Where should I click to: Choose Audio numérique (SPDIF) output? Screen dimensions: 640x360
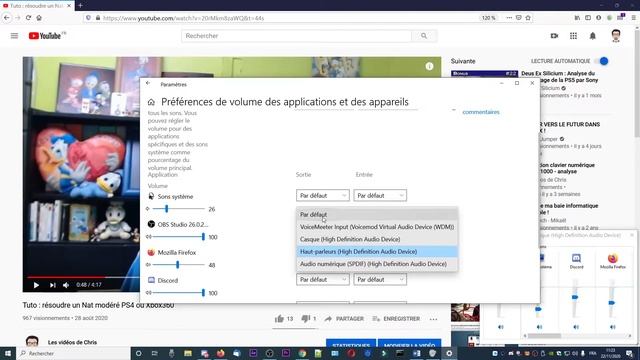tap(377, 264)
